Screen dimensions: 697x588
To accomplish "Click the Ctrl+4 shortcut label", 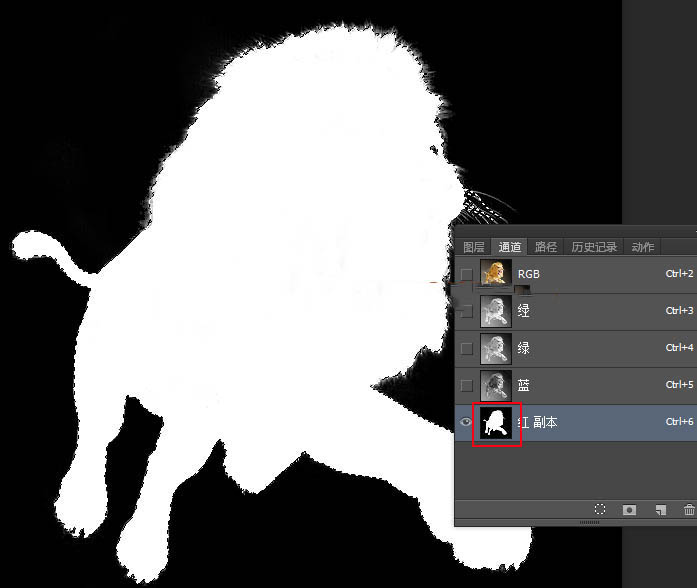I will tap(679, 348).
